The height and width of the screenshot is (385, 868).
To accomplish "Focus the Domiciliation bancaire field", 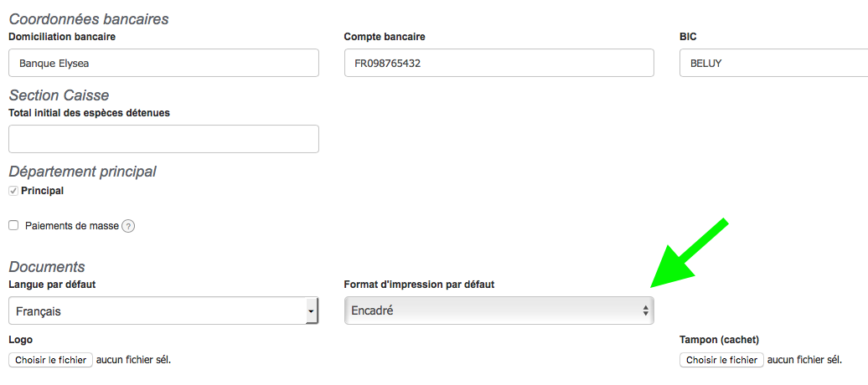I will (163, 63).
